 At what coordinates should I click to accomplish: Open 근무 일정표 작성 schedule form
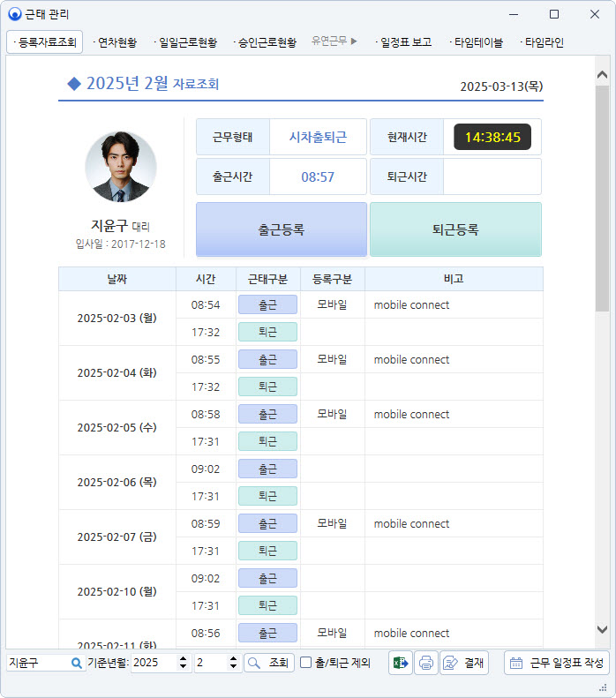(557, 663)
